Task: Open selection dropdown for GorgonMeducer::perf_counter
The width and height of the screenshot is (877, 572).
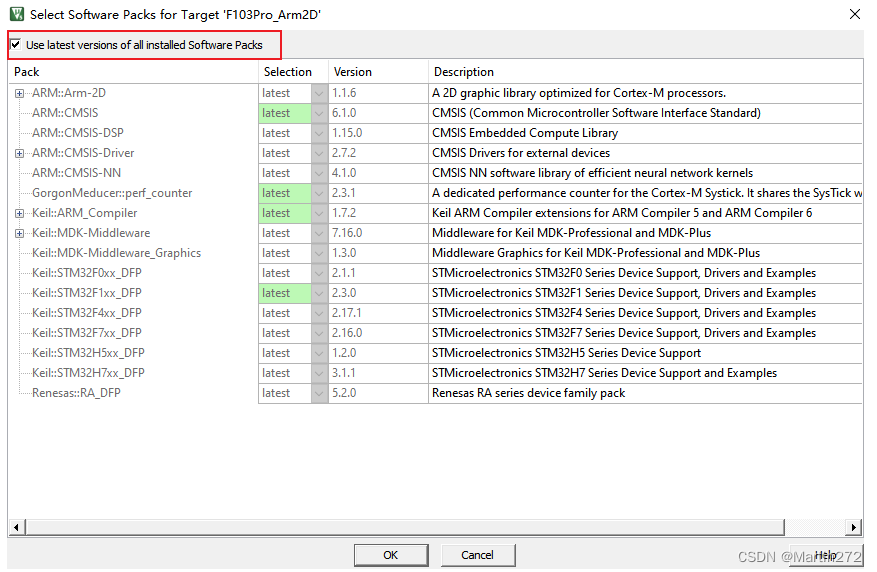Action: [x=319, y=193]
